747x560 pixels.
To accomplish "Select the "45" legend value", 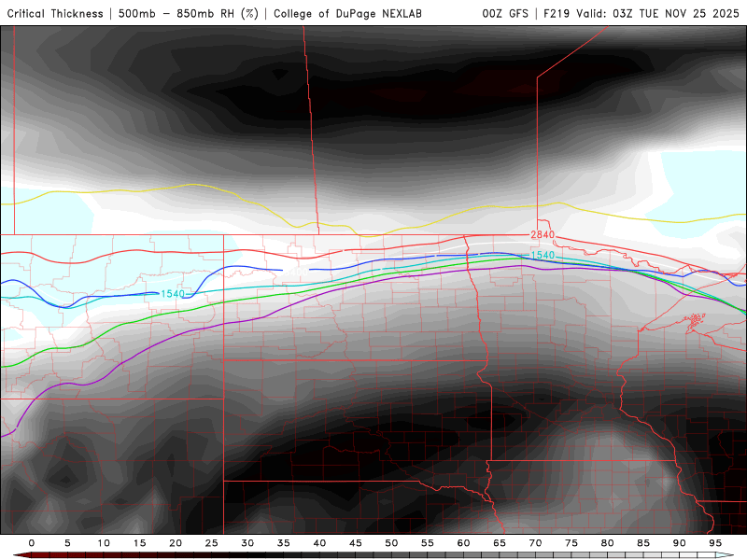I will point(356,543).
